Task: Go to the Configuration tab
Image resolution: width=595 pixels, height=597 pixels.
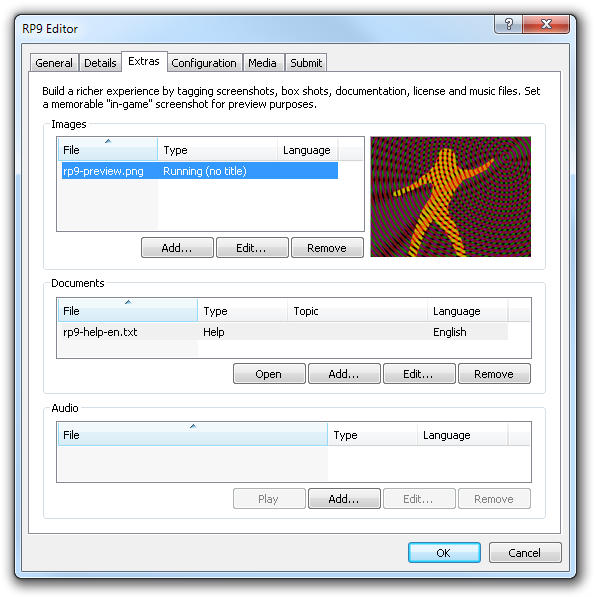Action: 204,63
